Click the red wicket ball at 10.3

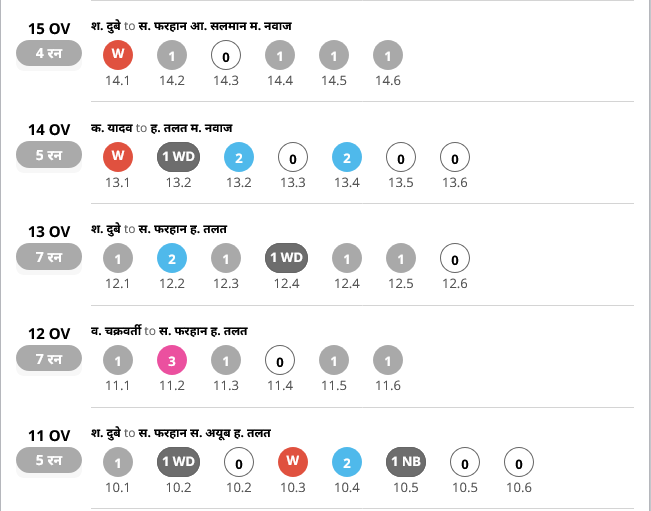[292, 463]
